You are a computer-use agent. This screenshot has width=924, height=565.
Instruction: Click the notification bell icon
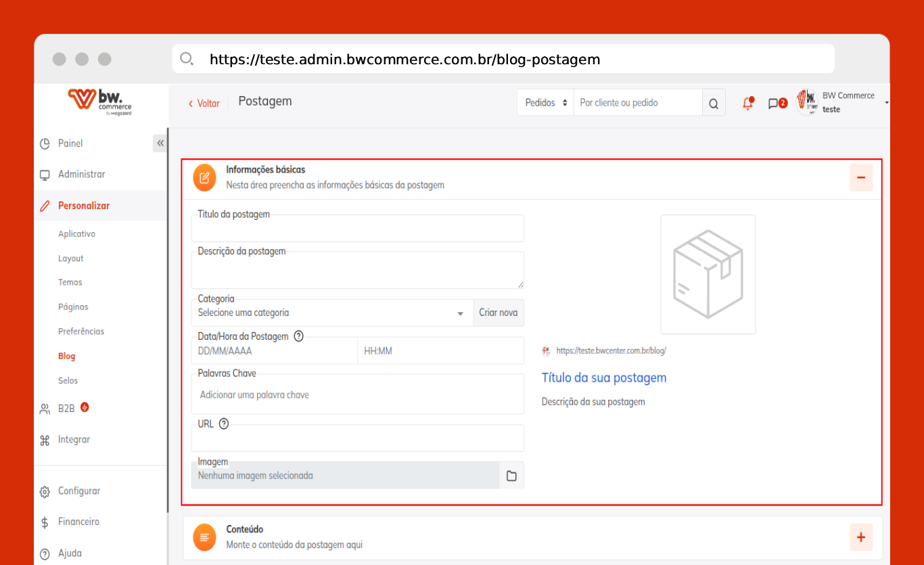pyautogui.click(x=747, y=104)
